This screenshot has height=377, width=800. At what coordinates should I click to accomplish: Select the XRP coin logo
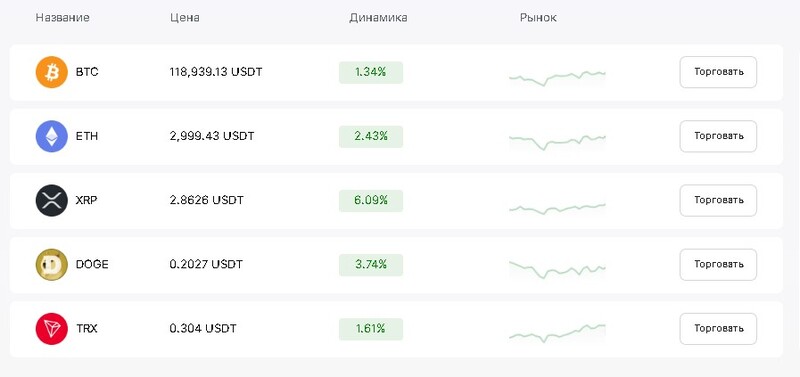tap(52, 201)
